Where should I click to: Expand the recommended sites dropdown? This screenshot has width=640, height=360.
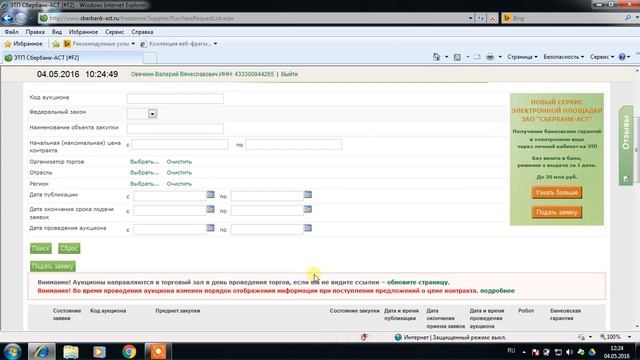(x=133, y=44)
